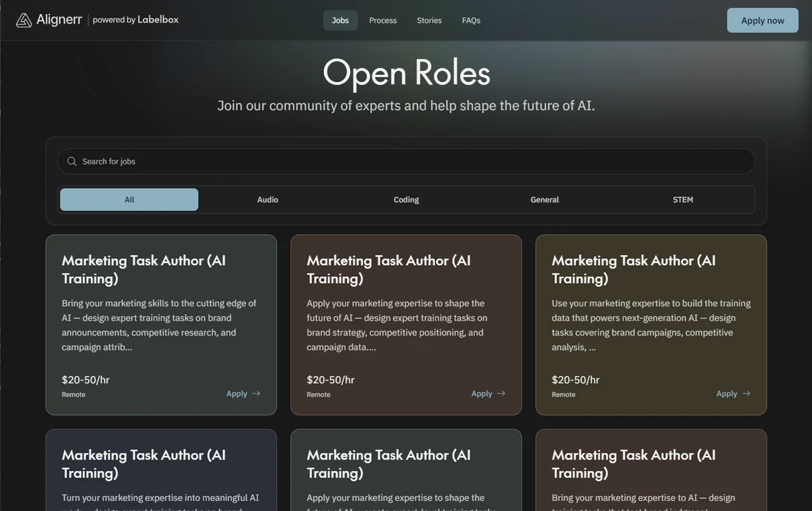Viewport: 812px width, 511px height.
Task: Click $20-50/hr on 'next-generation AI' card
Action: point(575,380)
